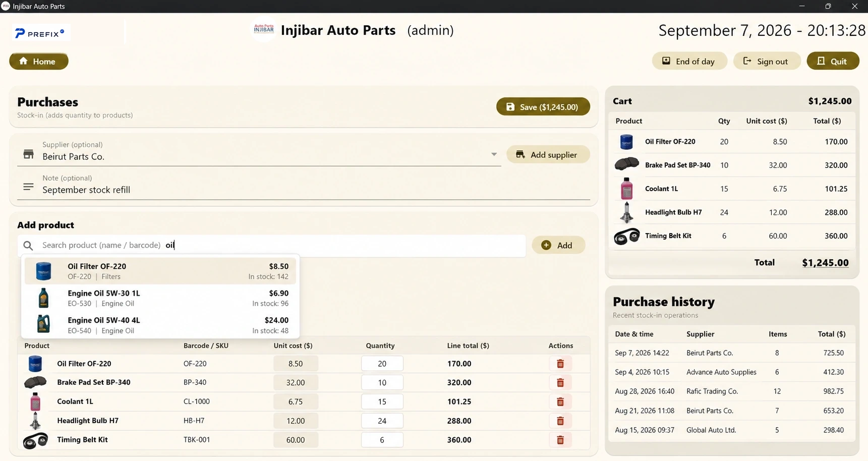This screenshot has width=868, height=461.
Task: Click End of day button
Action: pos(689,61)
